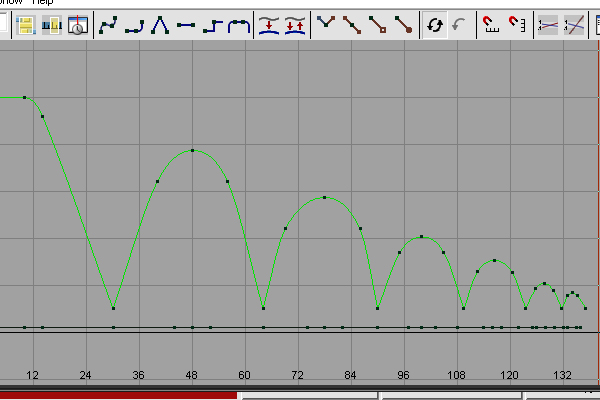Click the frame 96 label on time ruler
This screenshot has height=400, width=600.
pyautogui.click(x=403, y=375)
